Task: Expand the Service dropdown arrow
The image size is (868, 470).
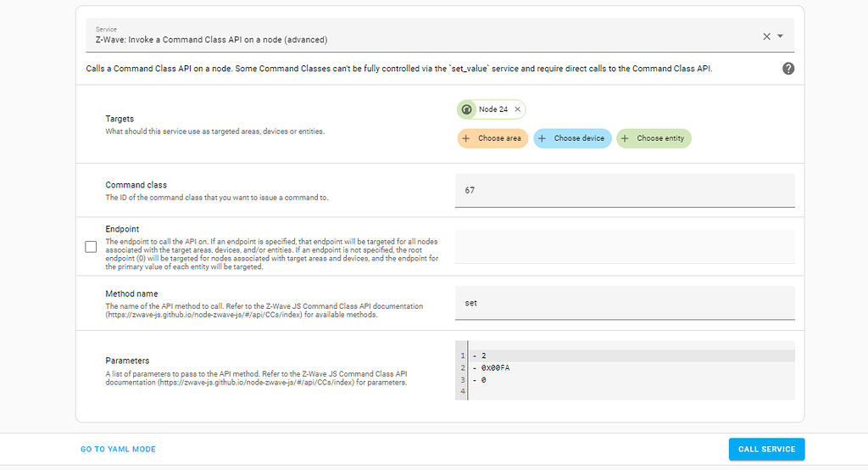Action: (780, 36)
